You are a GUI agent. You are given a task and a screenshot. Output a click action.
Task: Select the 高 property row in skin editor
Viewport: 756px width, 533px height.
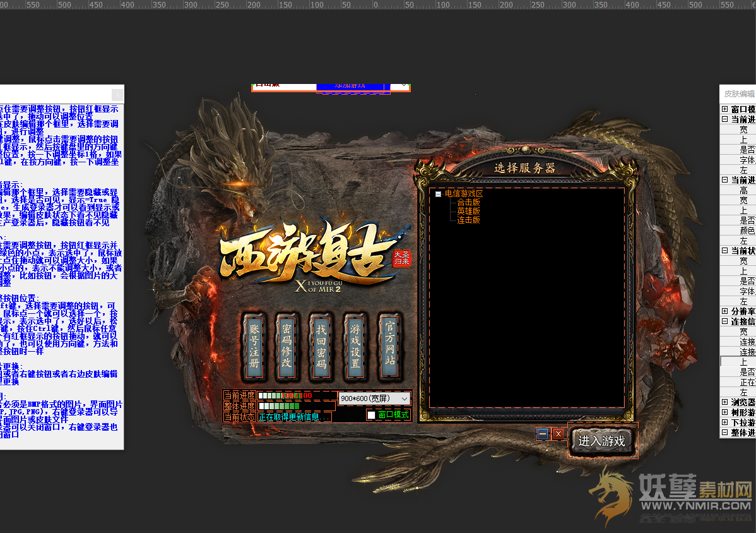[738, 190]
